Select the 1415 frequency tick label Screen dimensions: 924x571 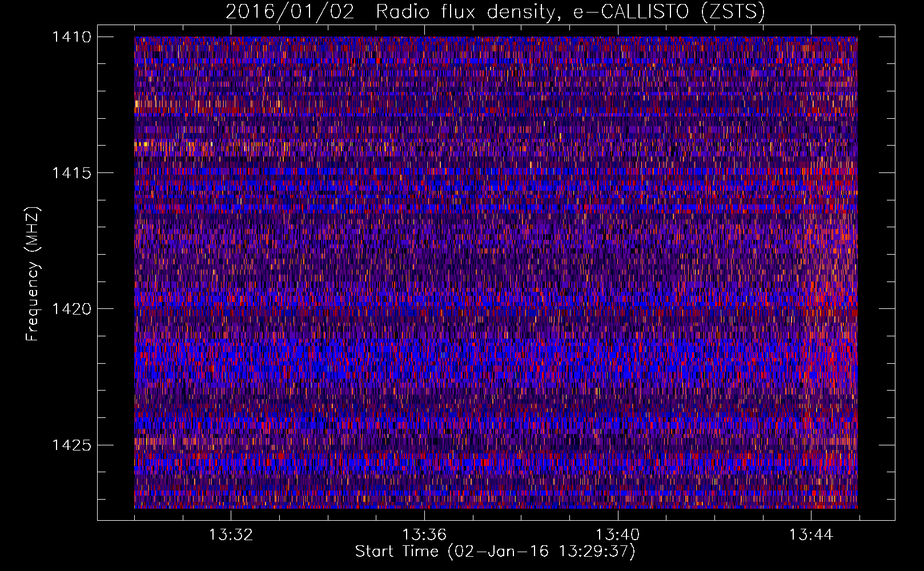coord(71,173)
